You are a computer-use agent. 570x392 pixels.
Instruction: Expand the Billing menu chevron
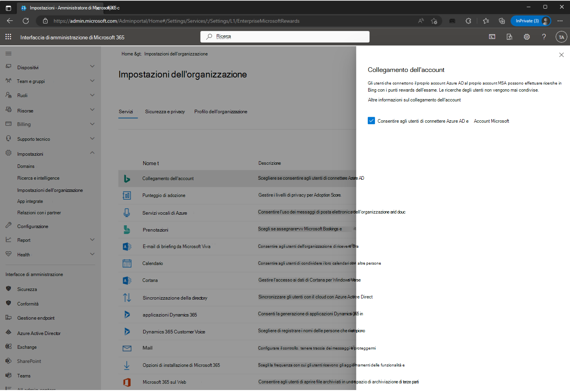coord(92,124)
